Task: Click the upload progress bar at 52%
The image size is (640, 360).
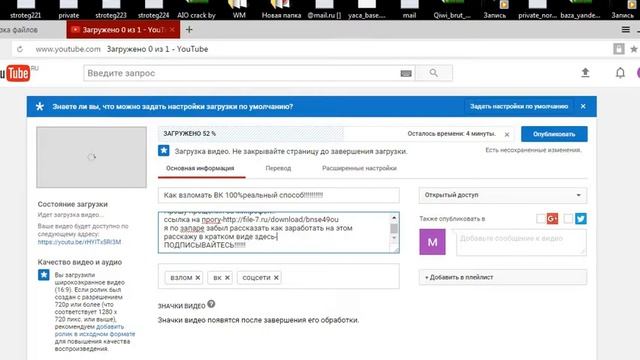Action: tap(251, 133)
